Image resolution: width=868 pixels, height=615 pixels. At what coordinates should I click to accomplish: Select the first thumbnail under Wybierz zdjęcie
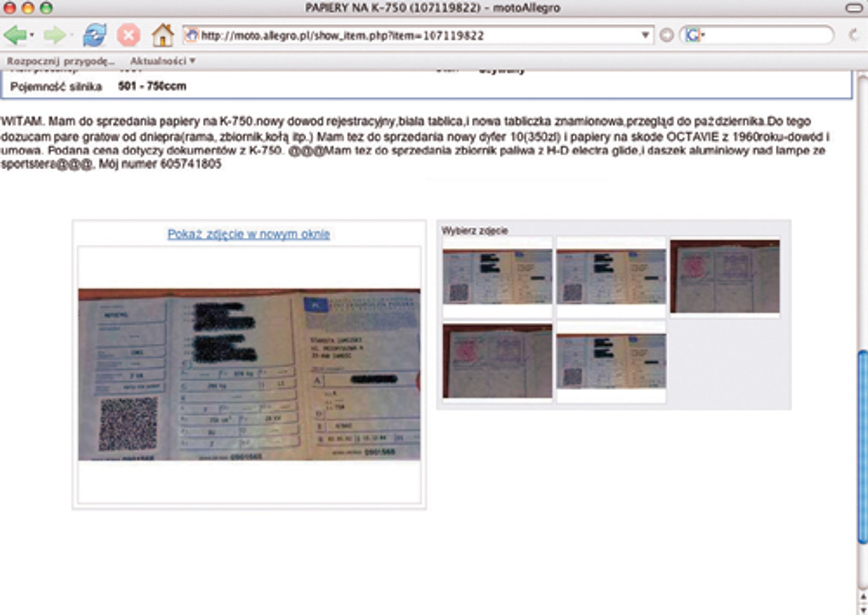(x=497, y=277)
